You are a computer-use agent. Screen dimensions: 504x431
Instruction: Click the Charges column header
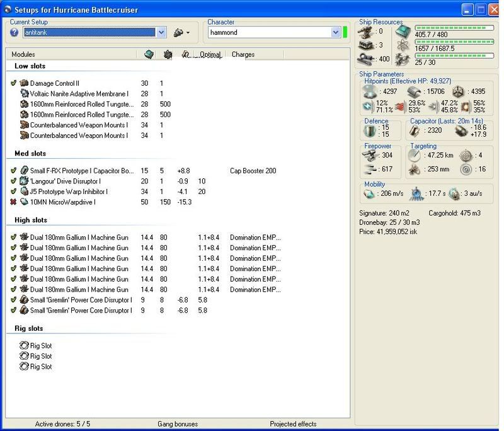(x=243, y=54)
